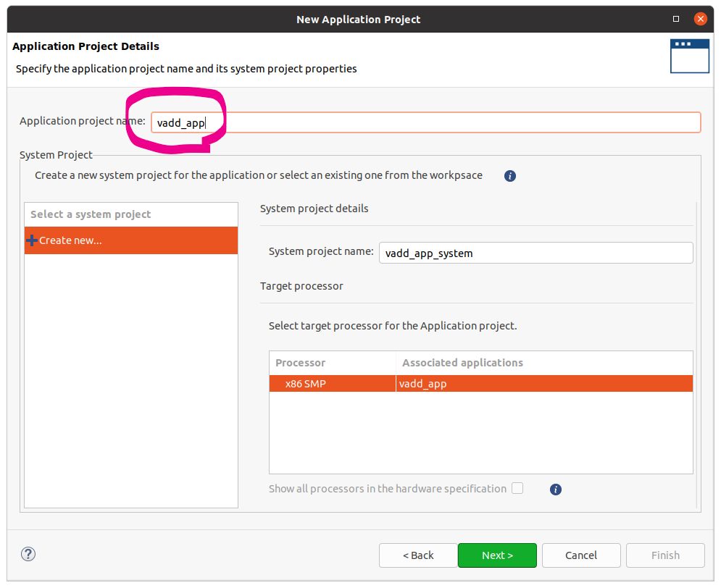
Task: Cancel the new project wizard
Action: 581,555
